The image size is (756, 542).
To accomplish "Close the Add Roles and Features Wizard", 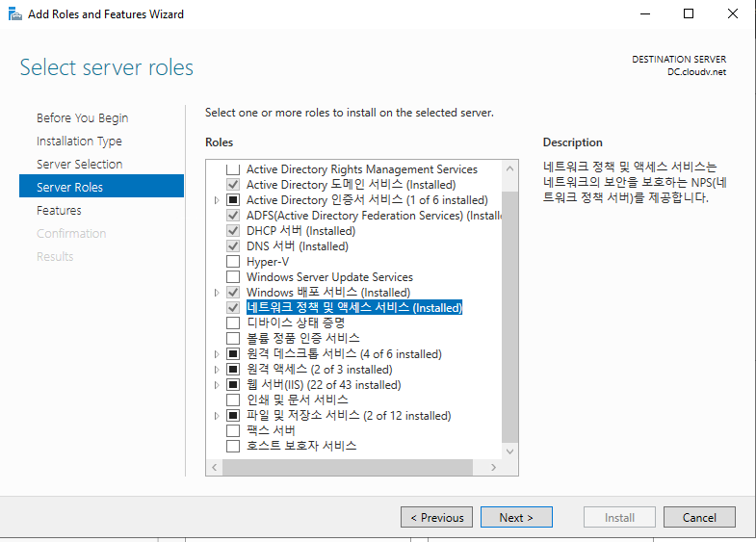I will tap(732, 13).
